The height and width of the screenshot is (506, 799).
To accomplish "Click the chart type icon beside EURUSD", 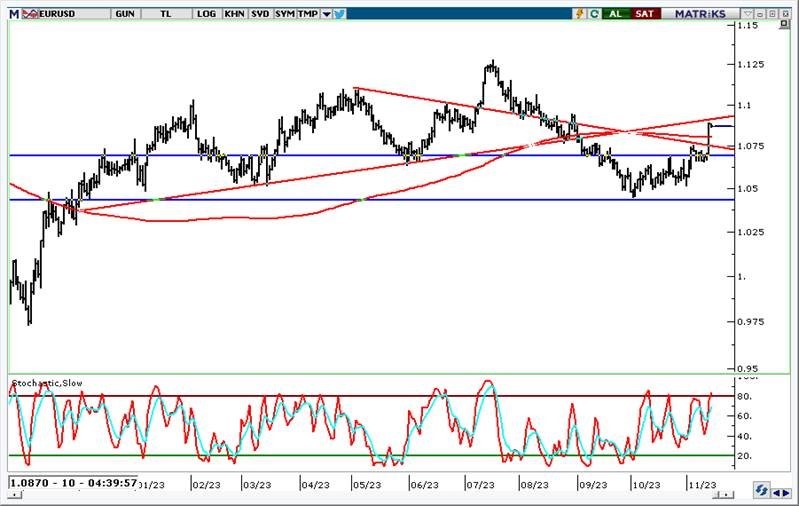I will tap(30, 14).
